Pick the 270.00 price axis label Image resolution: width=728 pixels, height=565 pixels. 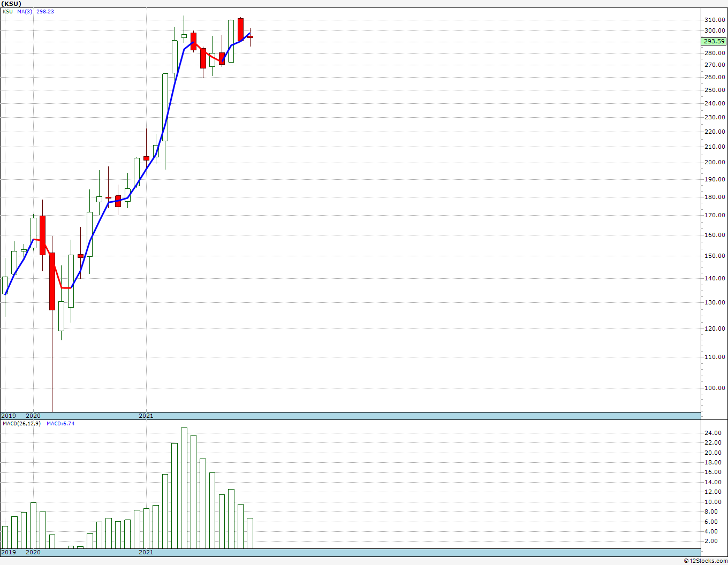[x=715, y=65]
